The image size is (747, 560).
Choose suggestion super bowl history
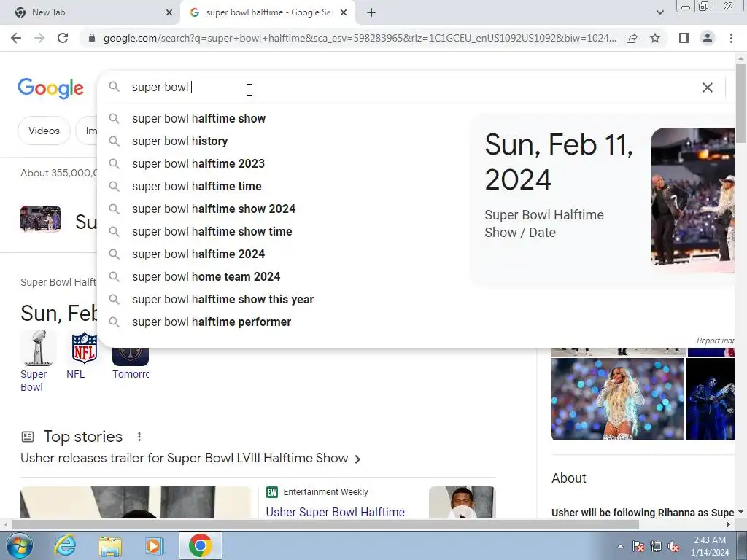(x=179, y=141)
